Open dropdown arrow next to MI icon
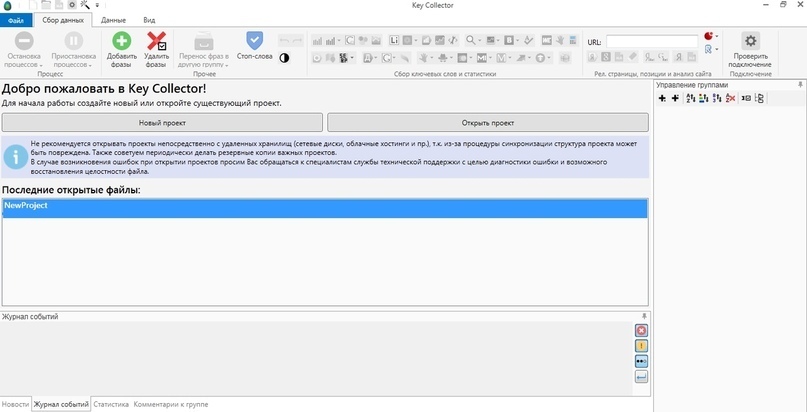 (490, 58)
